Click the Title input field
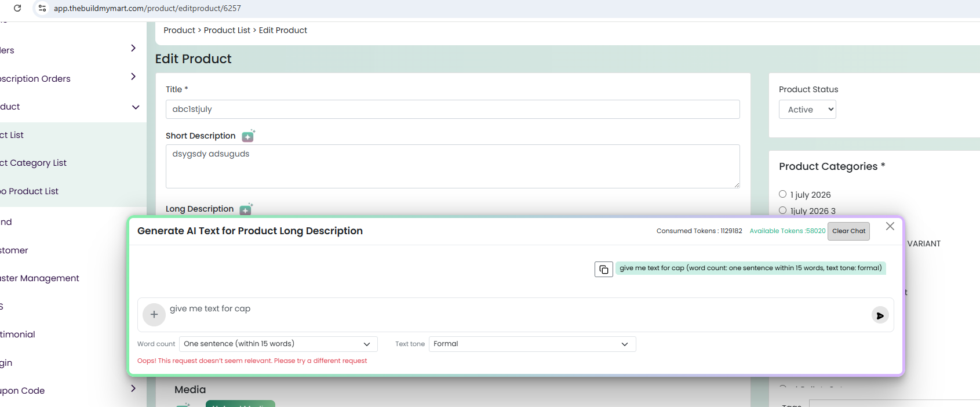 click(453, 109)
